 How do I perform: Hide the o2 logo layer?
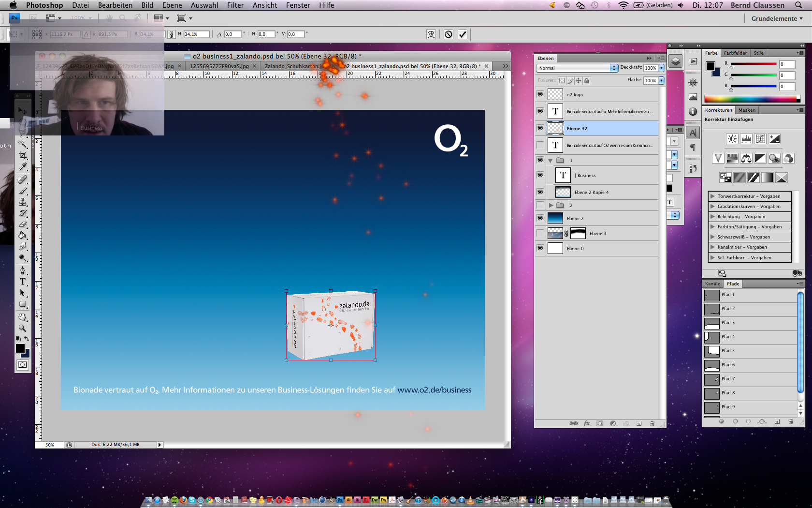[x=540, y=94]
